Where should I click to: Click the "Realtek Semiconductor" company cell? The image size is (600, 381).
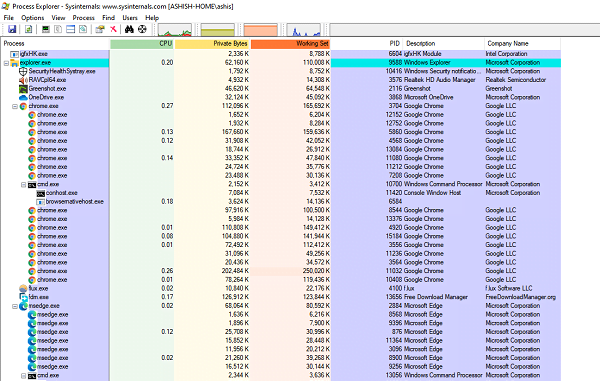pos(516,80)
